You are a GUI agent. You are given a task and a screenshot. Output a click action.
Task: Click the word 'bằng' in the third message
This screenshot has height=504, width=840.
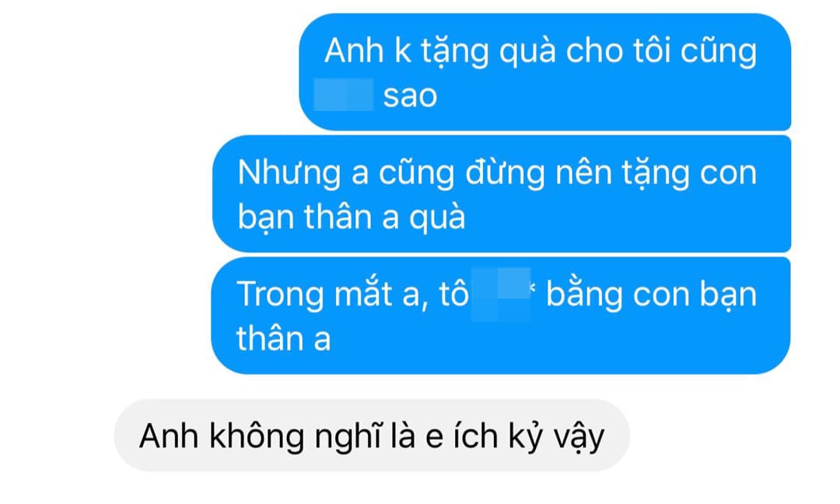584,295
